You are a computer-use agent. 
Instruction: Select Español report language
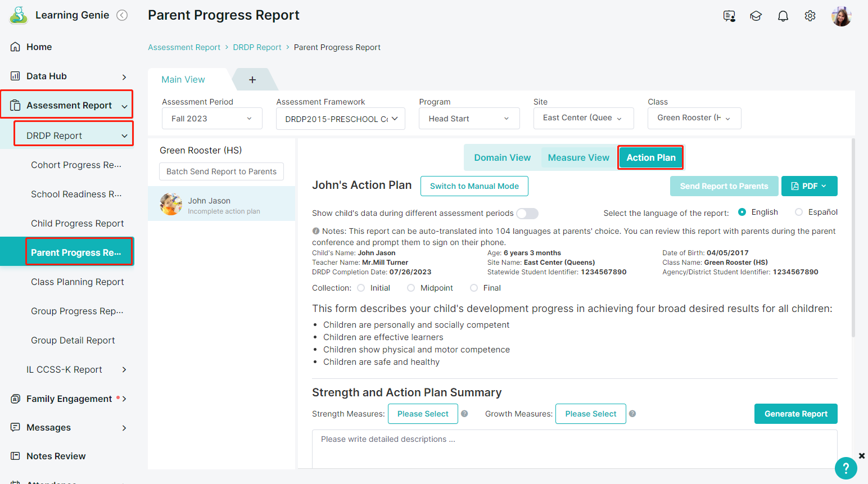tap(799, 212)
